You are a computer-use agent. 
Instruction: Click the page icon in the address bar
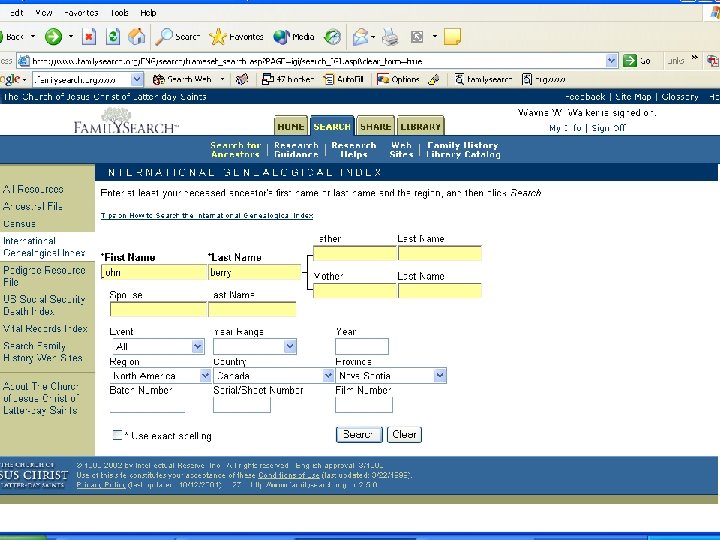pos(24,61)
